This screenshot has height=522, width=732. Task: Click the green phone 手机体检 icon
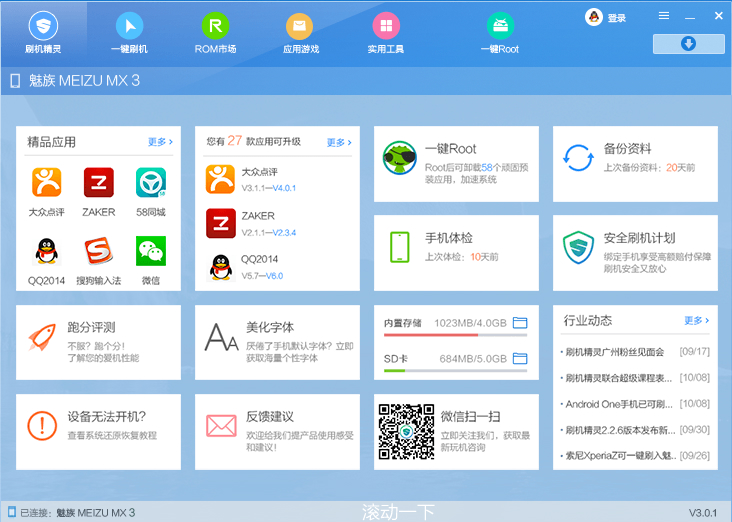(400, 247)
